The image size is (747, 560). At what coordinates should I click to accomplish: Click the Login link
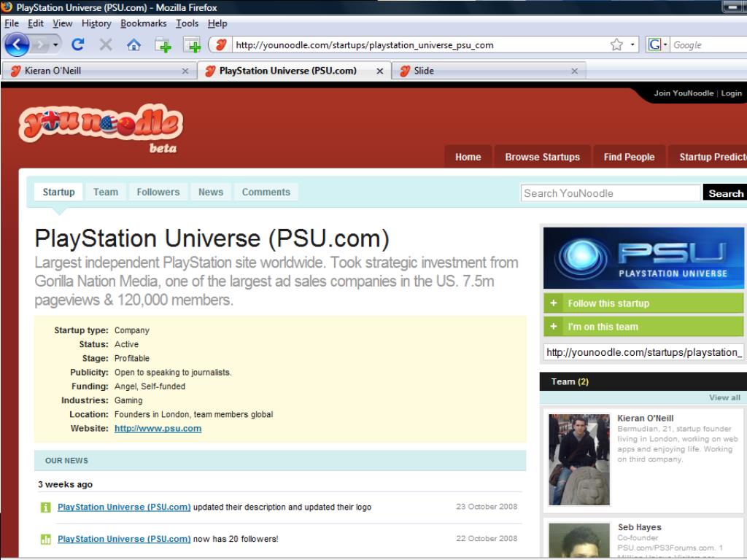[731, 93]
